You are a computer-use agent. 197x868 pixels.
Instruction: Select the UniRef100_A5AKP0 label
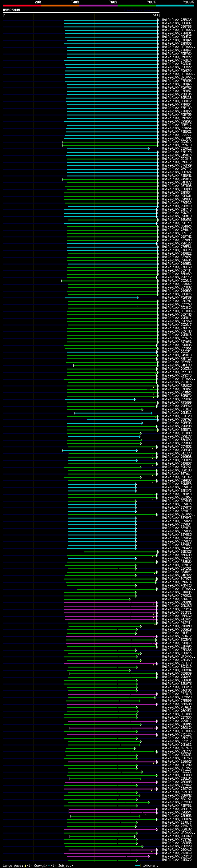tap(177, 71)
